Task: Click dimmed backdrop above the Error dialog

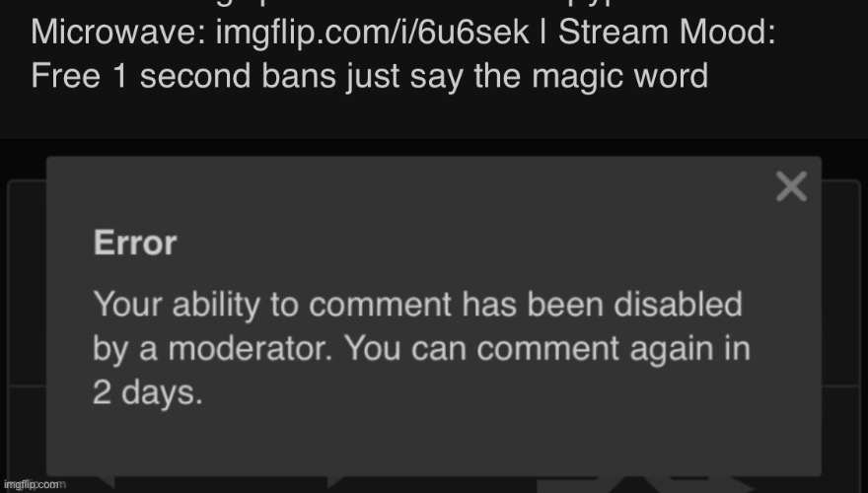Action: tap(434, 147)
